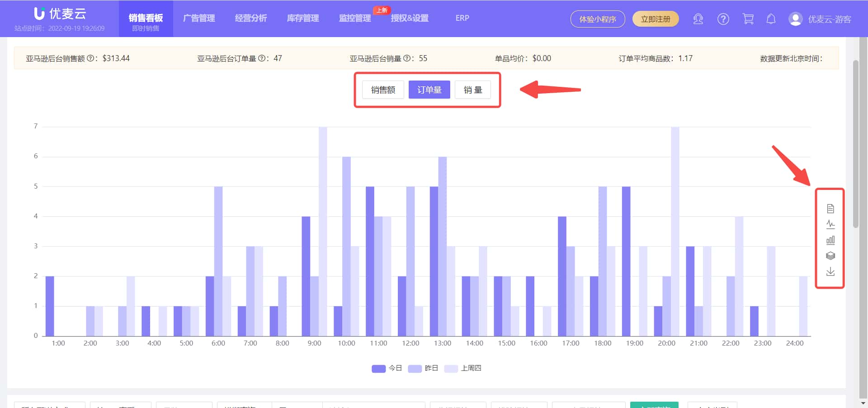Image resolution: width=868 pixels, height=408 pixels.
Task: Click the 立即注册 button
Action: click(x=656, y=19)
